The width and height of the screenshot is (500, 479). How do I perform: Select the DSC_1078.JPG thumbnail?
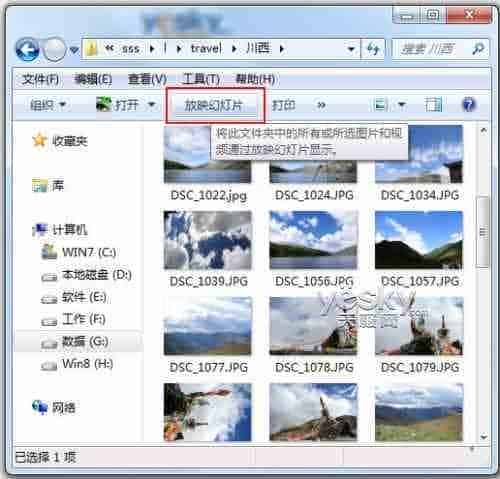(313, 326)
